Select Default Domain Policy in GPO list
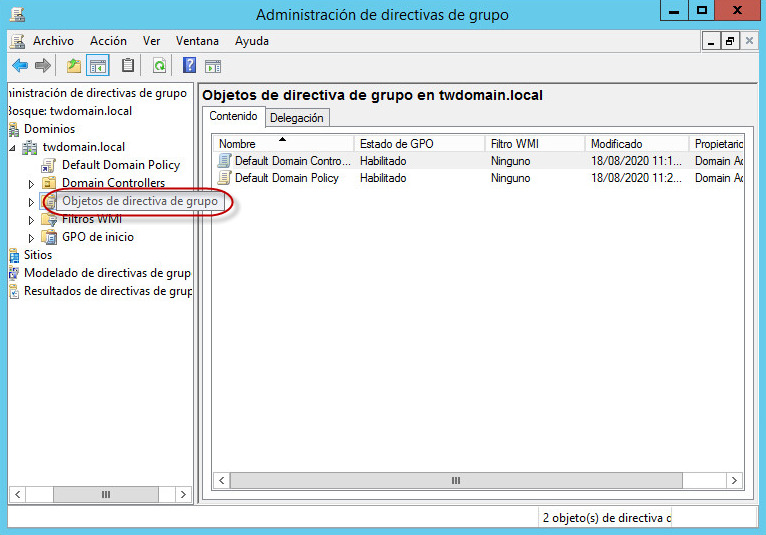Screen dimensions: 766x535 tap(286, 178)
